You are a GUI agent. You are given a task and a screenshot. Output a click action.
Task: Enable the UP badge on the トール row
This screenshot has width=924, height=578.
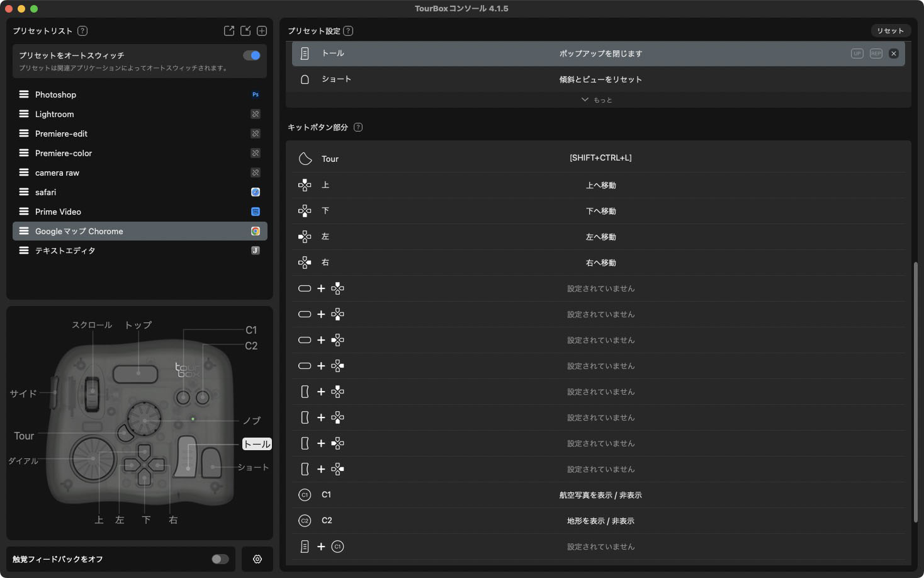pyautogui.click(x=857, y=53)
